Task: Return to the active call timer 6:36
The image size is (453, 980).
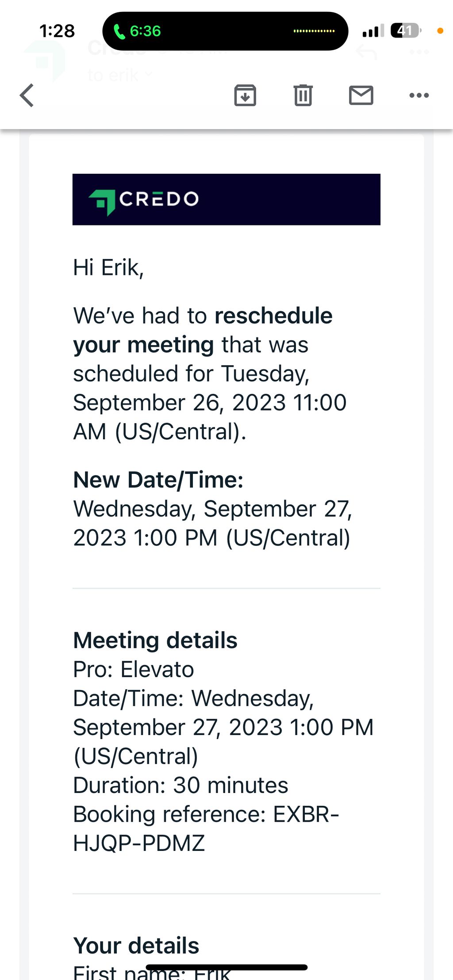Action: point(145,31)
